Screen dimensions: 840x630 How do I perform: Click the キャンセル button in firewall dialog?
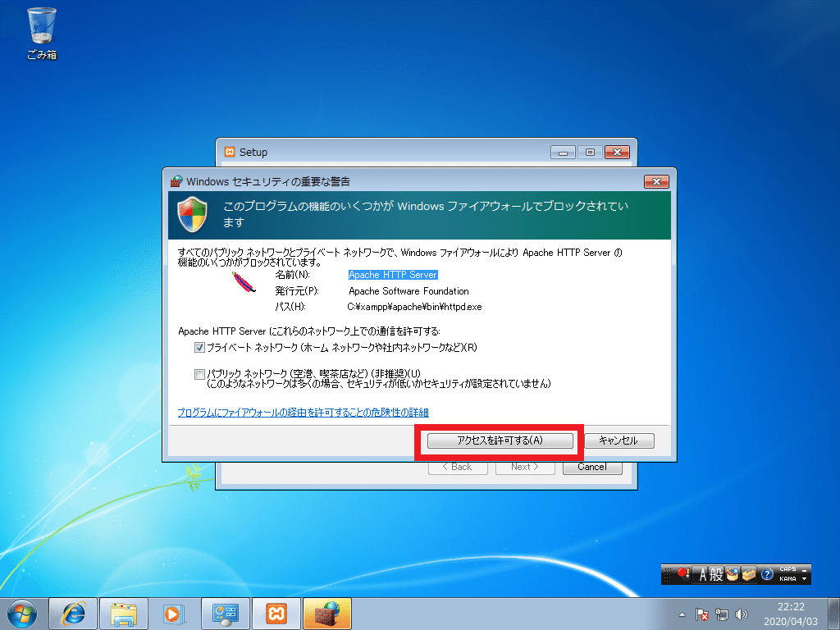click(x=619, y=441)
